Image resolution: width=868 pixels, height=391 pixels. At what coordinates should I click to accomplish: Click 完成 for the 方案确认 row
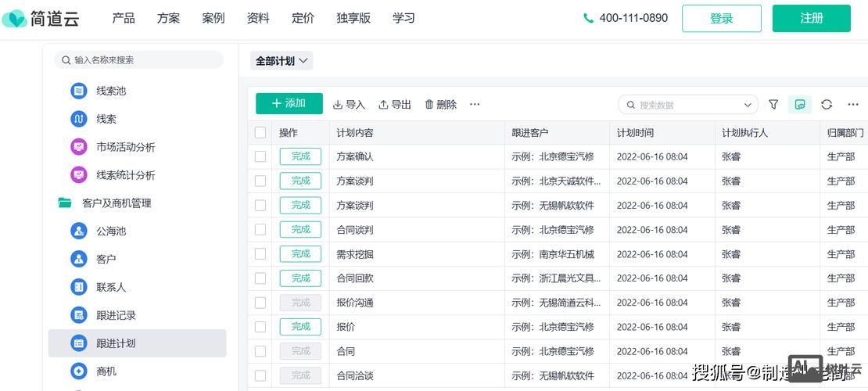coord(300,156)
